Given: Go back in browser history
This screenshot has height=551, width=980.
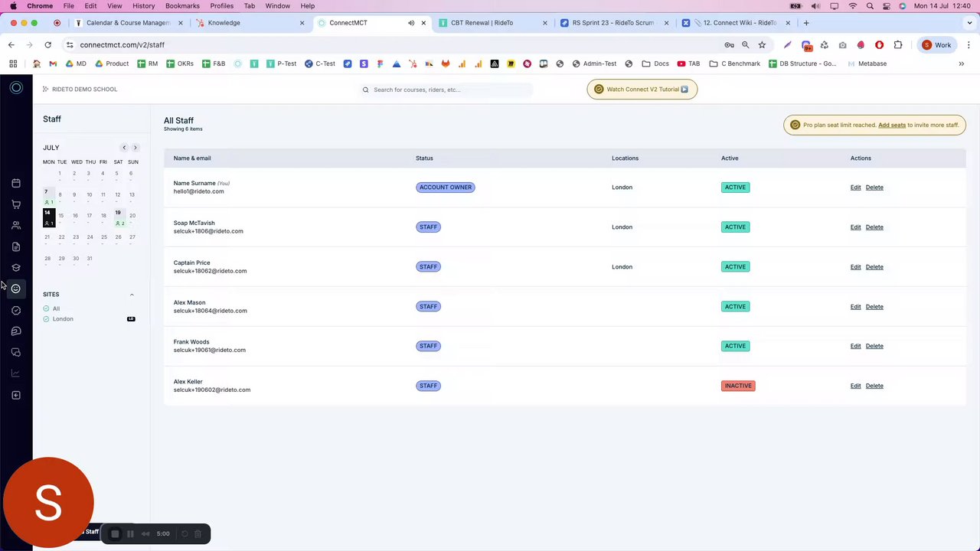Looking at the screenshot, I should pos(11,45).
